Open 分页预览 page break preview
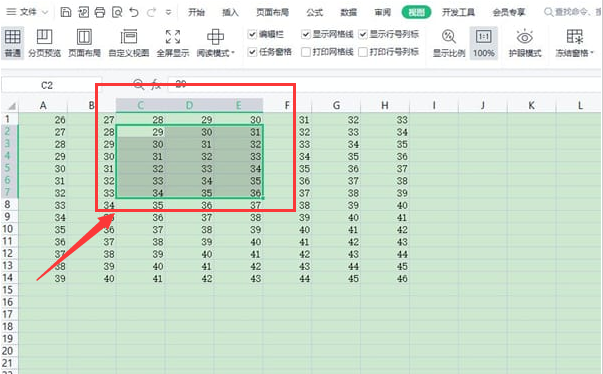The height and width of the screenshot is (374, 603). click(x=44, y=43)
